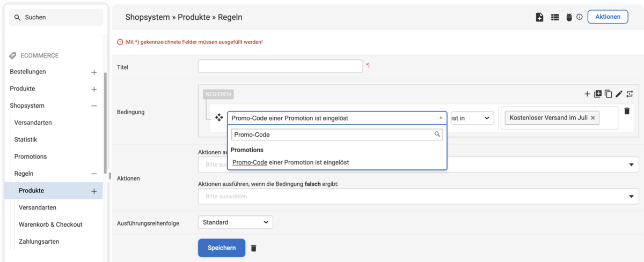Click the magnifier icon in condition search field

pos(437,134)
